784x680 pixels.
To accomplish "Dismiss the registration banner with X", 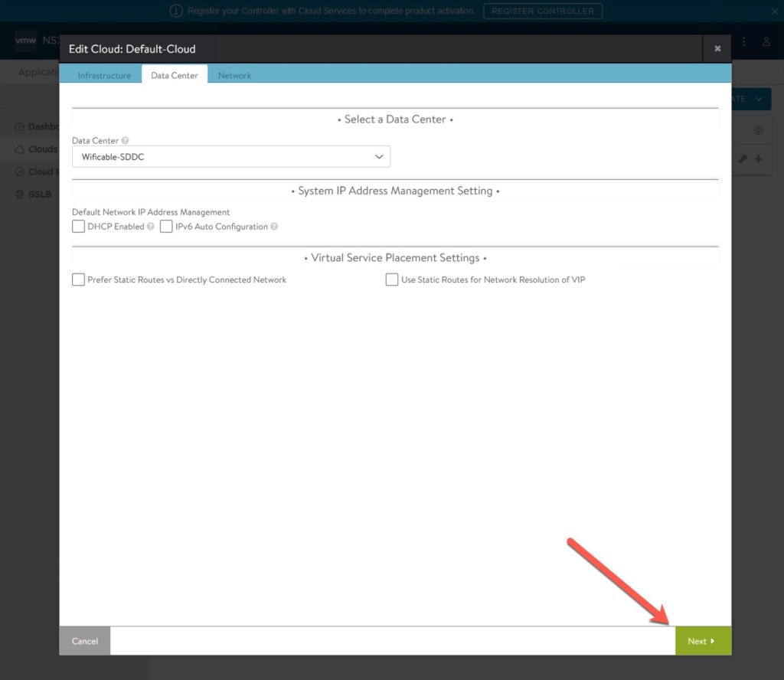I will point(771,11).
